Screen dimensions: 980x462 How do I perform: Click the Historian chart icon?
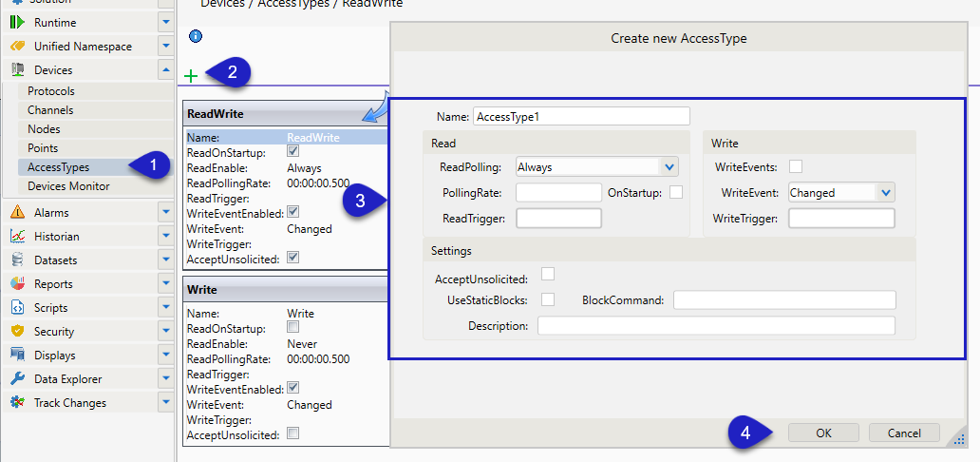click(17, 237)
